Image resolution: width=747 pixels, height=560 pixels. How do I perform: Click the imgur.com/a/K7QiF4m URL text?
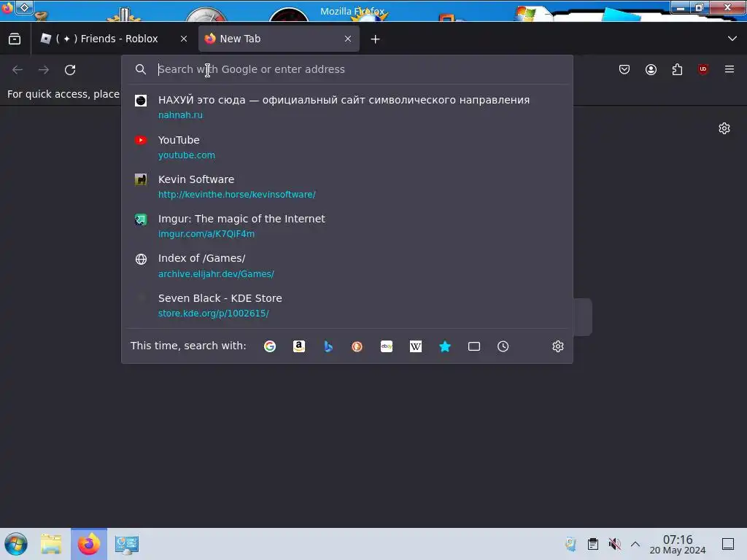click(206, 234)
